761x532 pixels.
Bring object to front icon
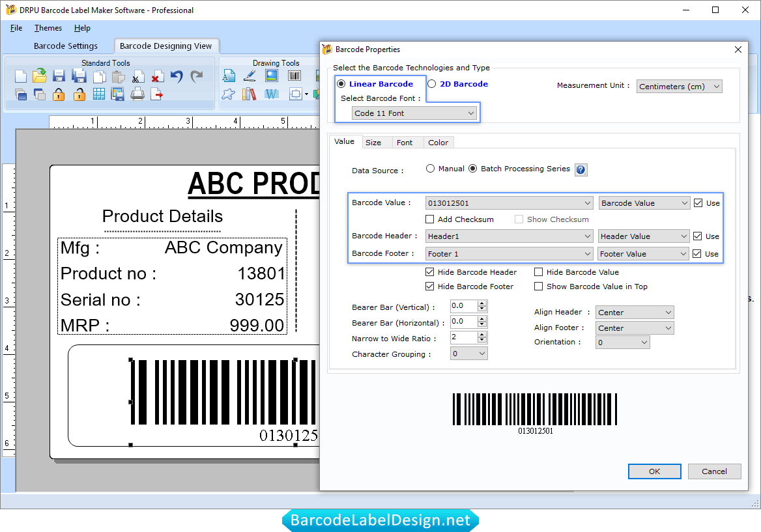coord(20,94)
